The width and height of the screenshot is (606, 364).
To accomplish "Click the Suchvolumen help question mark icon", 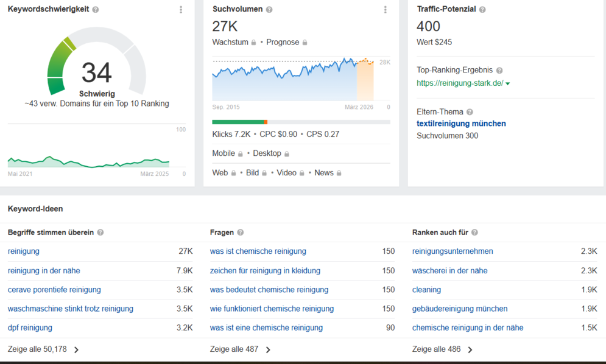I will coord(269,10).
